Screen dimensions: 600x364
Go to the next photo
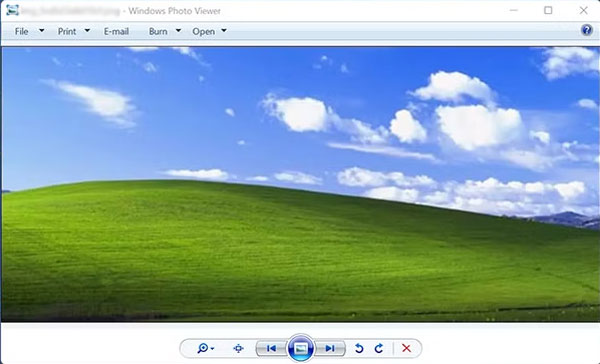(x=330, y=348)
